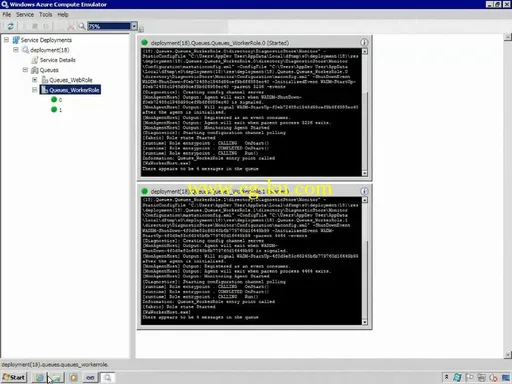
Task: Click the Start button
Action: coord(14,377)
